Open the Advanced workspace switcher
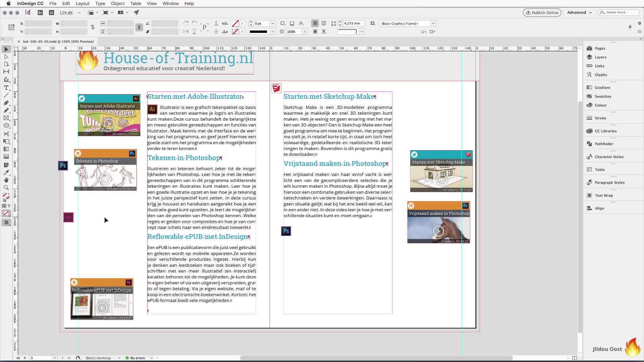This screenshot has width=644, height=362. pos(579,13)
